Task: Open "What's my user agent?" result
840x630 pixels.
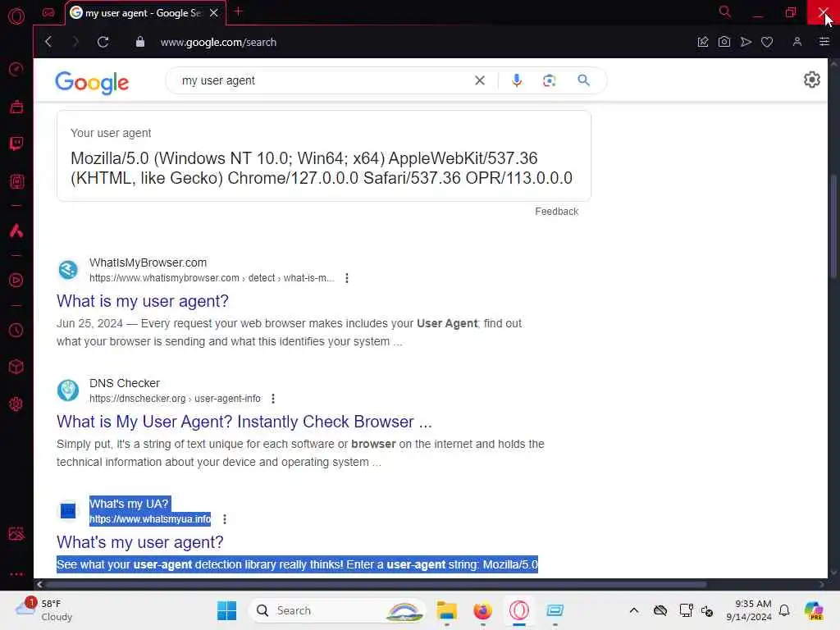Action: pos(139,541)
